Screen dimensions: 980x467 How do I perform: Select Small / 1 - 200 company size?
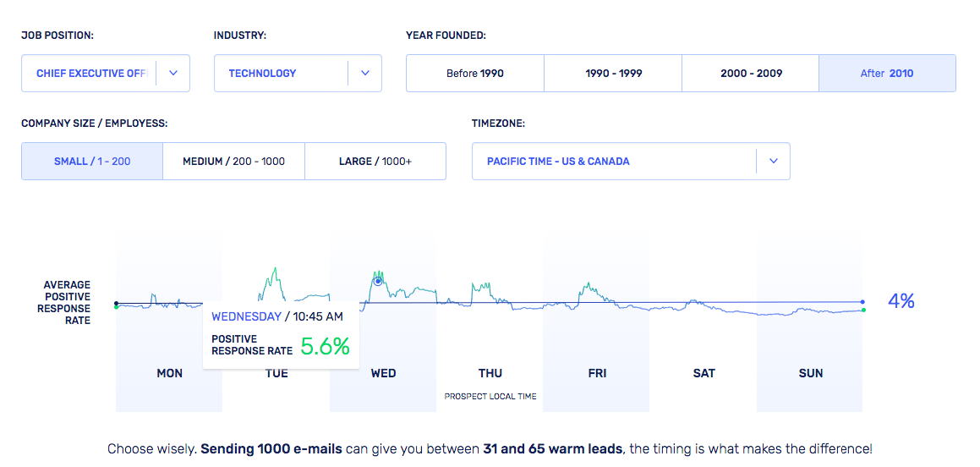coord(92,162)
